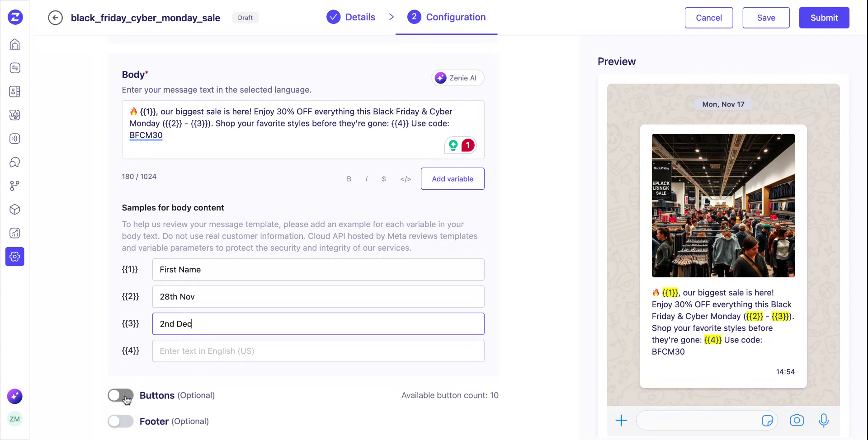Open the attachment plus icon in preview
The image size is (868, 440).
click(622, 420)
